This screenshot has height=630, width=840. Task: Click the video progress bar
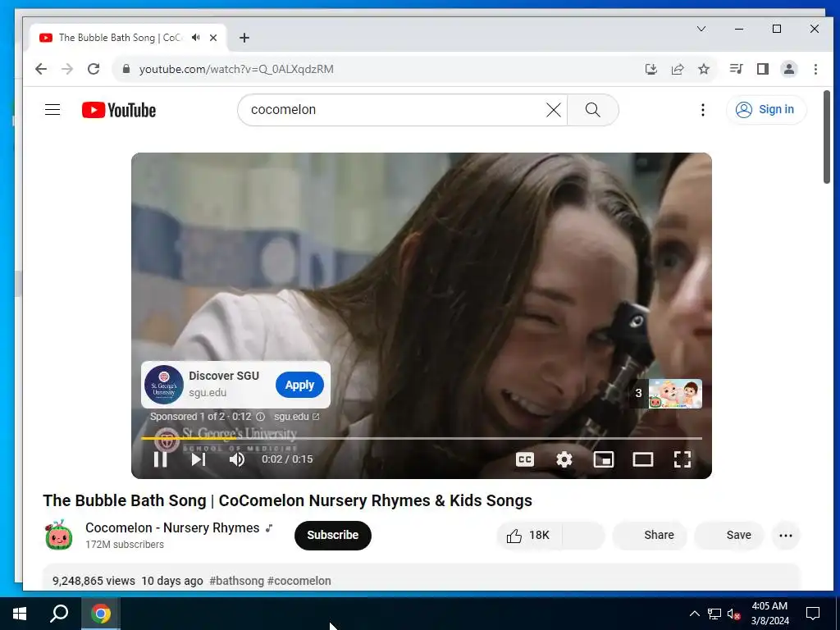point(421,438)
